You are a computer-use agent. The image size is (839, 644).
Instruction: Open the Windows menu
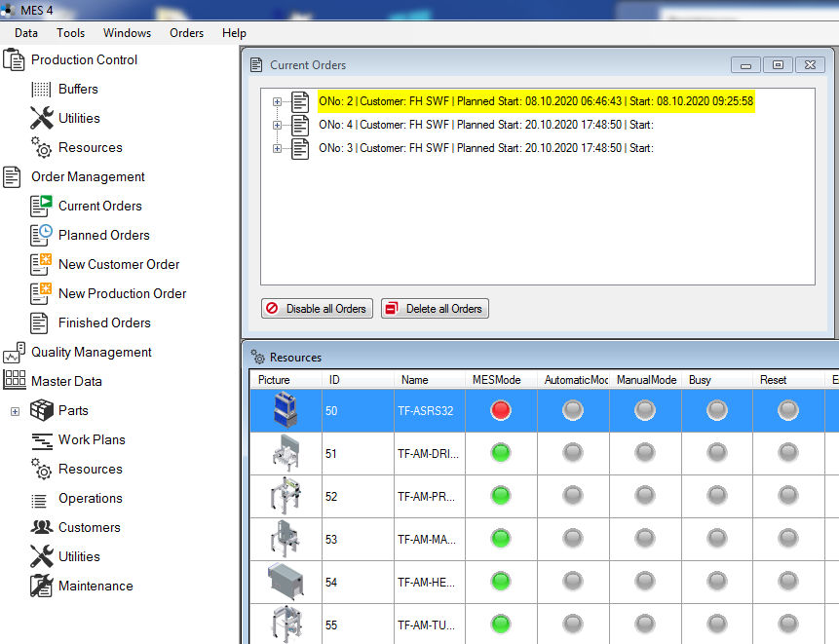click(x=127, y=33)
